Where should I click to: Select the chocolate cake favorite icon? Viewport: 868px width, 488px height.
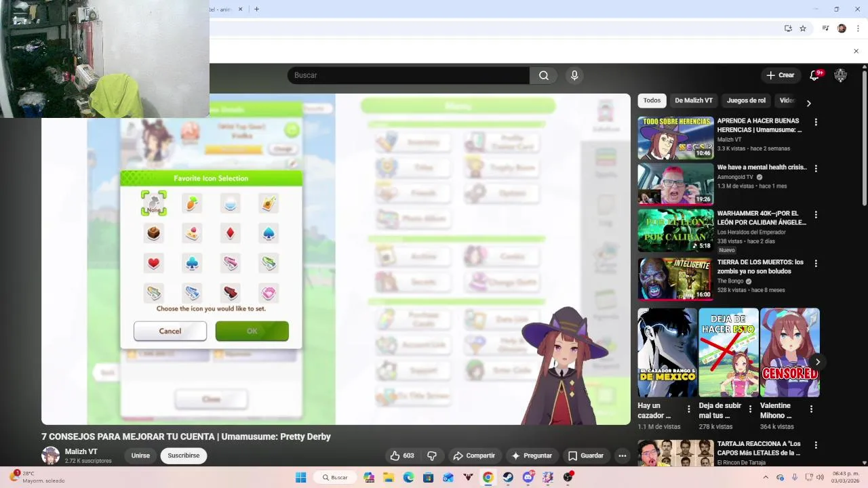click(x=154, y=233)
